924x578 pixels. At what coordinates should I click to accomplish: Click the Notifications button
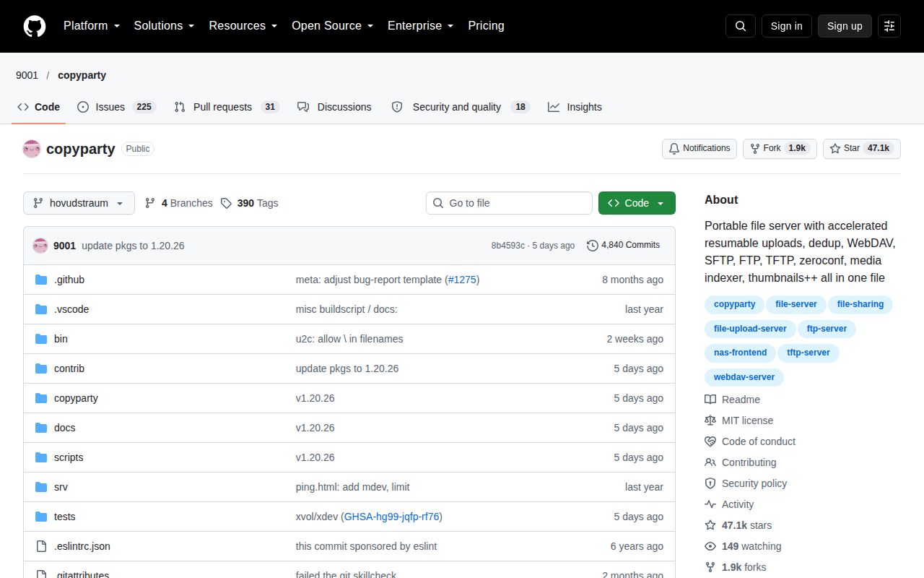click(x=699, y=148)
